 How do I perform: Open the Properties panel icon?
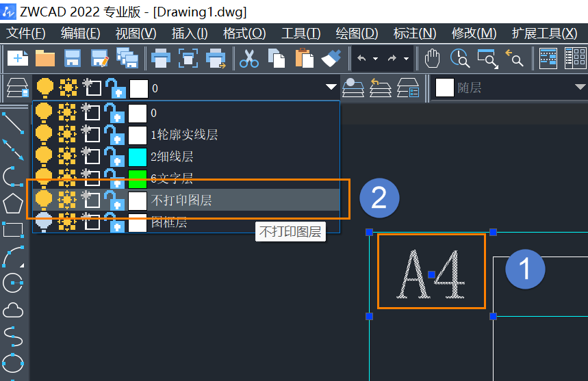[x=548, y=58]
